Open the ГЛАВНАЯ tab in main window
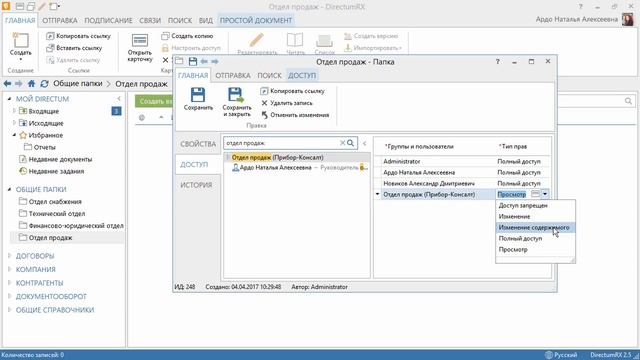640x360 pixels. tap(20, 20)
